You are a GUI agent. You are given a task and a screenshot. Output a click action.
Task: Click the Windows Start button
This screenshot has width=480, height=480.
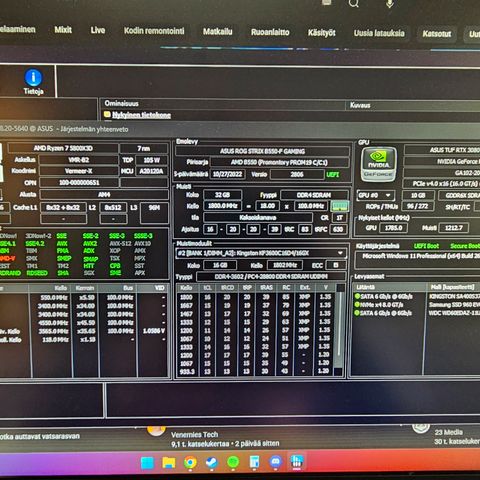pyautogui.click(x=147, y=463)
